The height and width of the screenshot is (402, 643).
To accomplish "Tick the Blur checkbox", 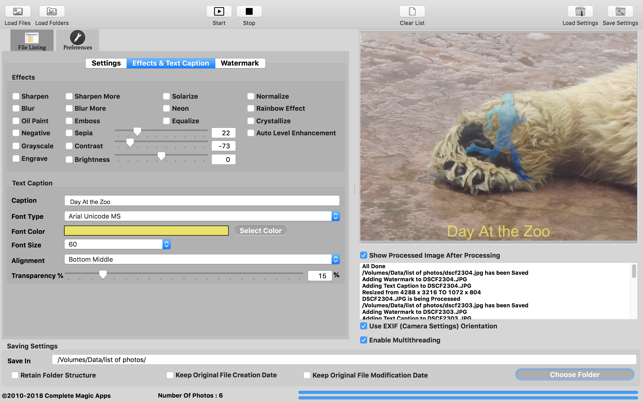I will (x=16, y=108).
